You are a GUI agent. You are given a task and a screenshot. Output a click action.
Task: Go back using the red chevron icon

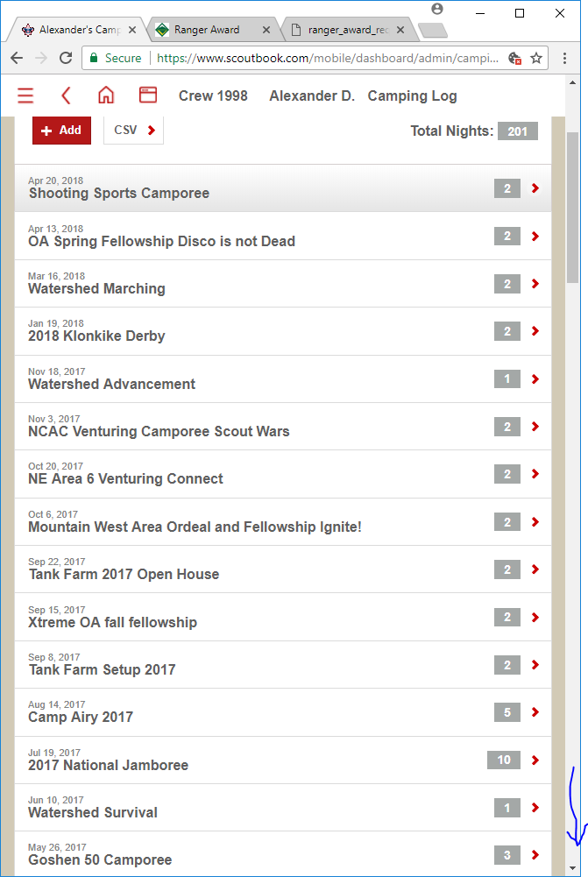pos(66,95)
